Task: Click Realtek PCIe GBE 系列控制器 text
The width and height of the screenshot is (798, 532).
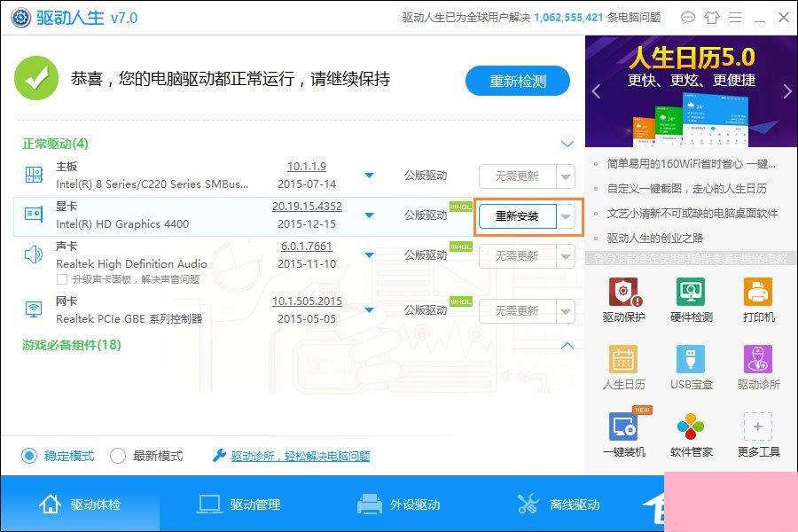Action: click(129, 318)
